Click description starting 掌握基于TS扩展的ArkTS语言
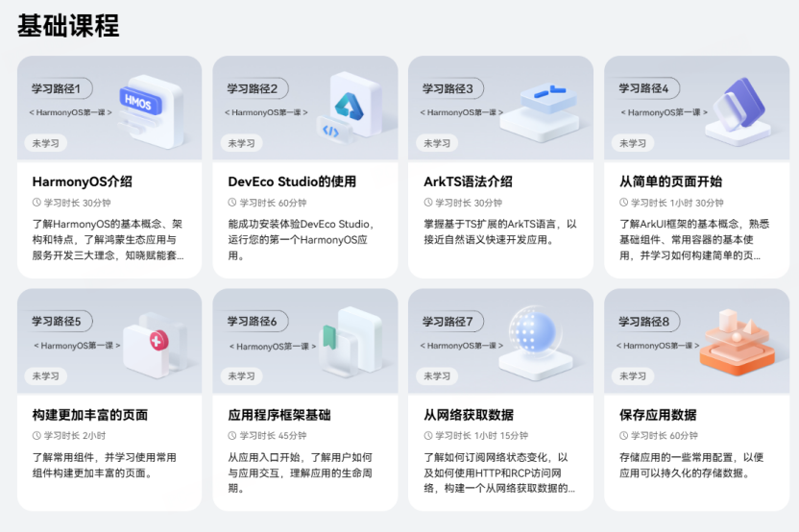 tap(500, 231)
